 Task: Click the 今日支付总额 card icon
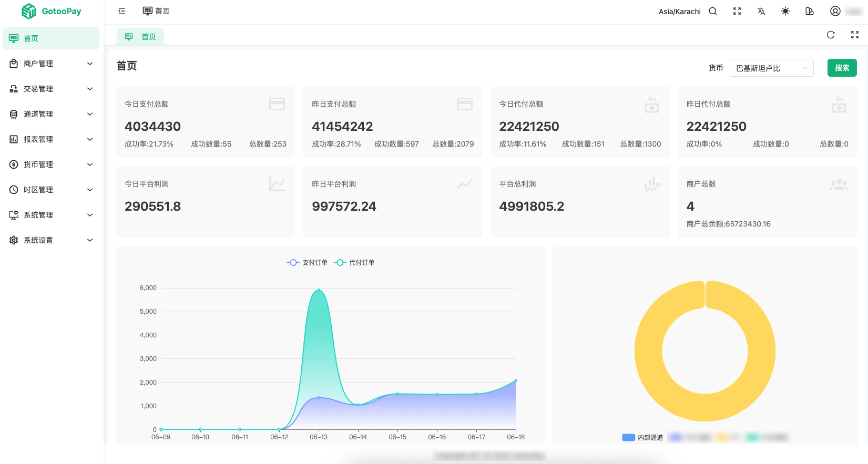point(277,104)
